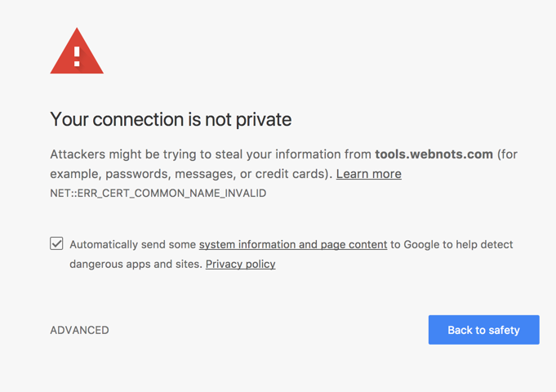Click the Back to safety button
556x392 pixels.
[x=483, y=330]
